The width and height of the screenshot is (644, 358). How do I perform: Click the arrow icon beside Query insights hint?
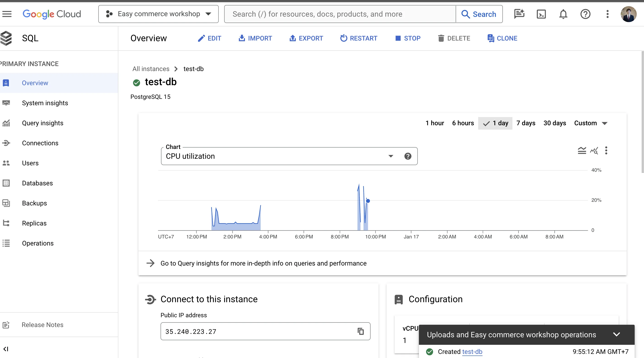(x=151, y=263)
